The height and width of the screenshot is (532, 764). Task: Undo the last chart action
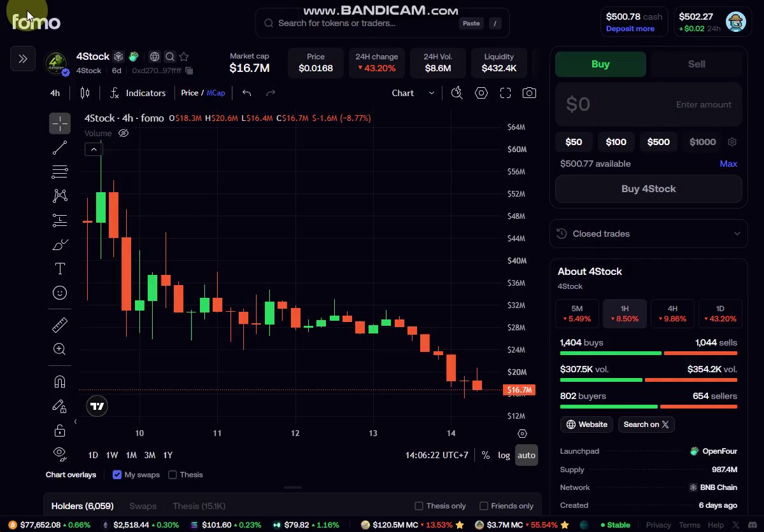coord(247,93)
